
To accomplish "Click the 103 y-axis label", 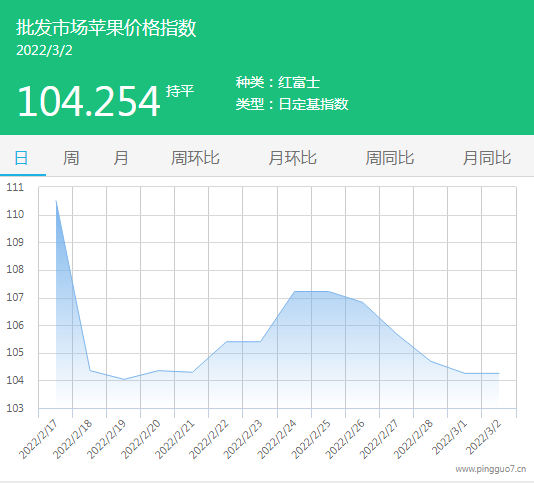I will [15, 408].
